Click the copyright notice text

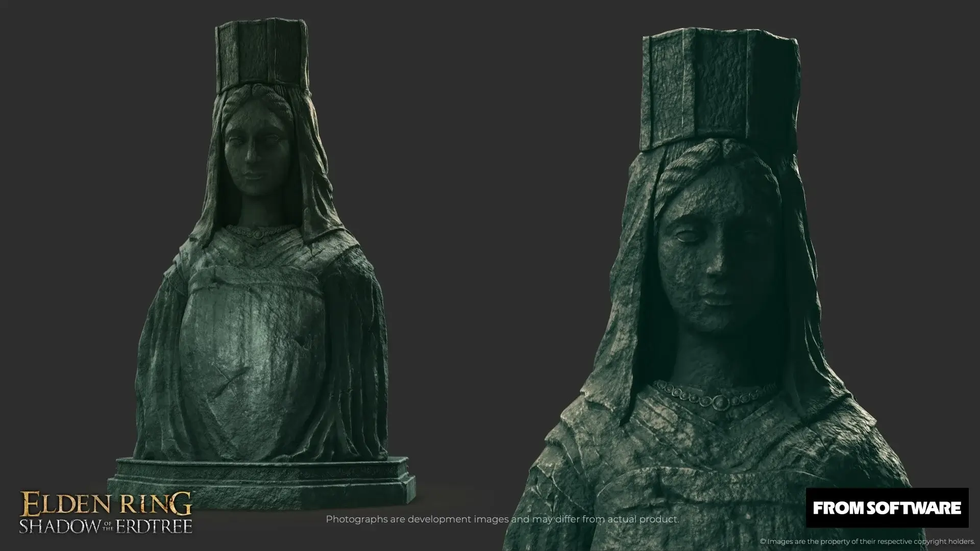868,541
